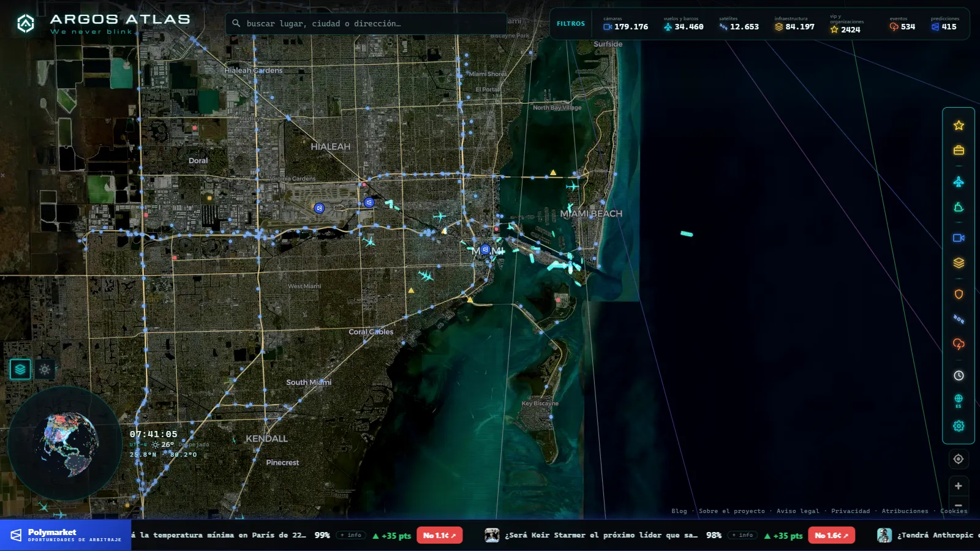Open the Blog footer link
Viewport: 980px width, 551px height.
point(679,511)
